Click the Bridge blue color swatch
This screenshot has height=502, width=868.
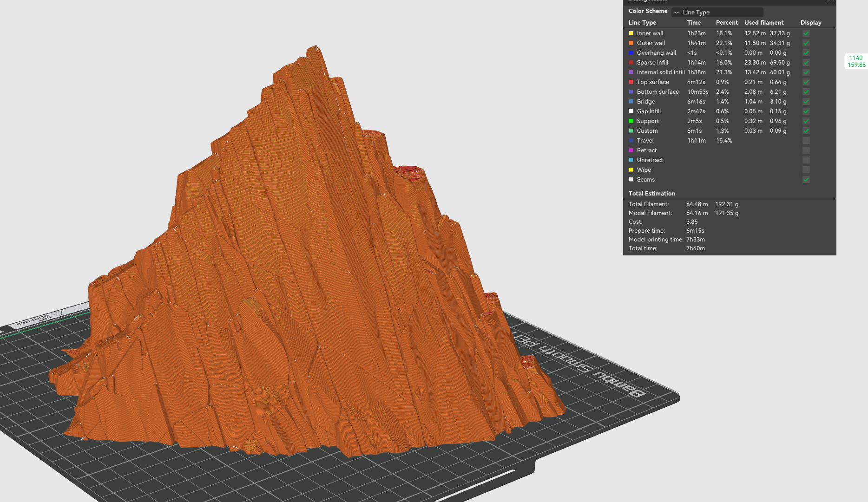point(631,102)
